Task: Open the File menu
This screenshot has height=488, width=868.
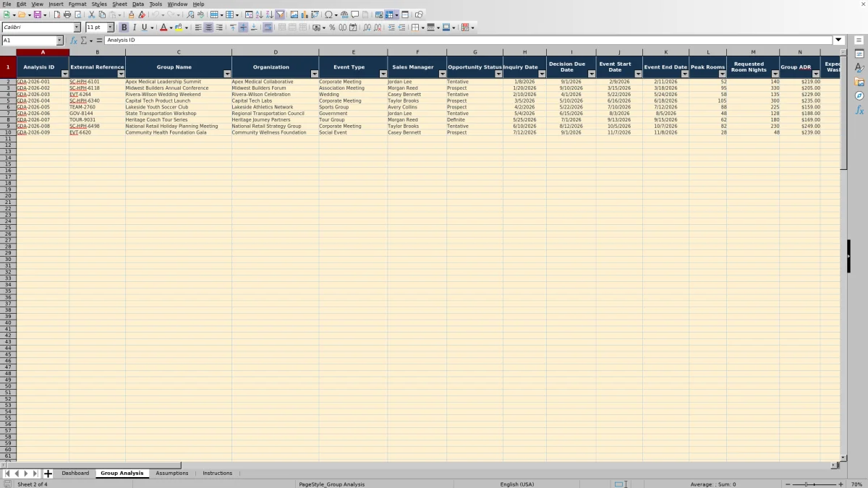Action: point(7,4)
